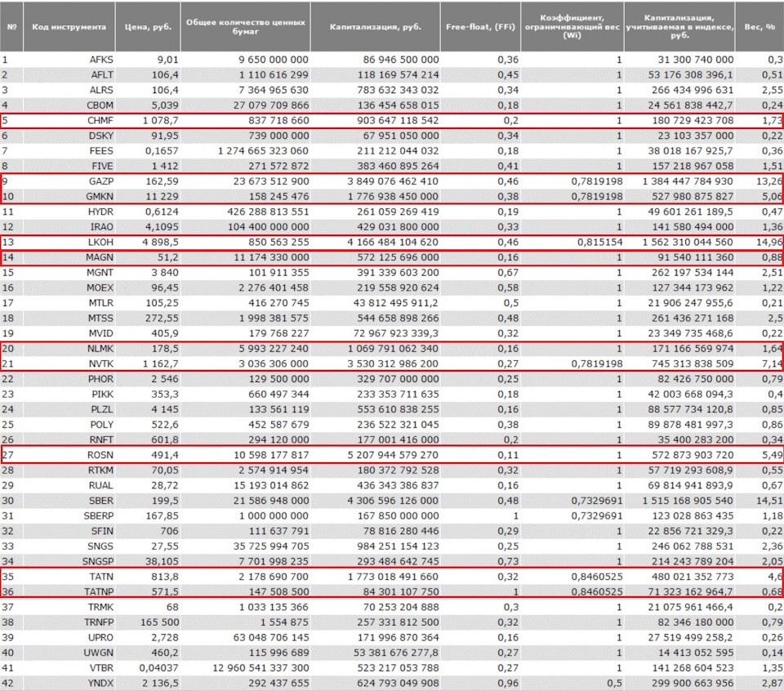Image resolution: width=784 pixels, height=691 pixels.
Task: Click the MAGN ticker cell
Action: click(x=100, y=257)
